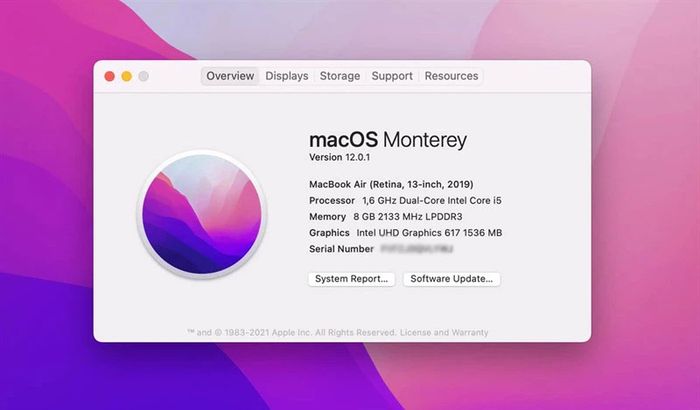Go to the Support tab
The width and height of the screenshot is (700, 410).
[x=392, y=76]
